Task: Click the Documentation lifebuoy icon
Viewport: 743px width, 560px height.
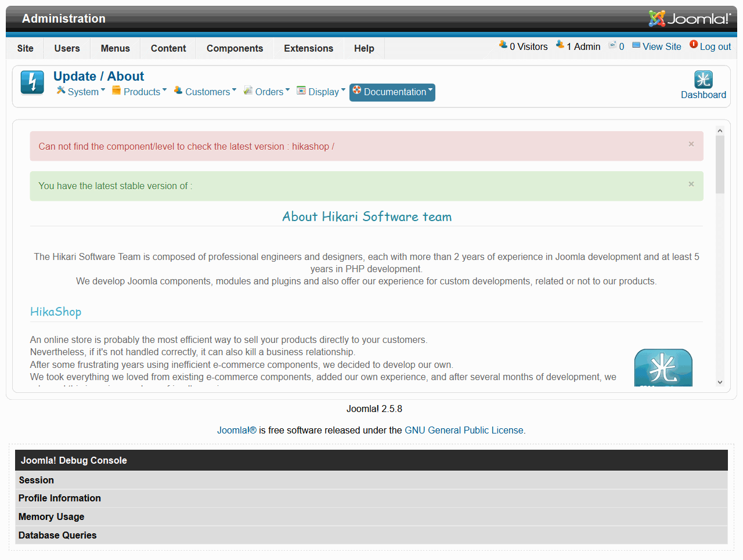Action: coord(357,90)
